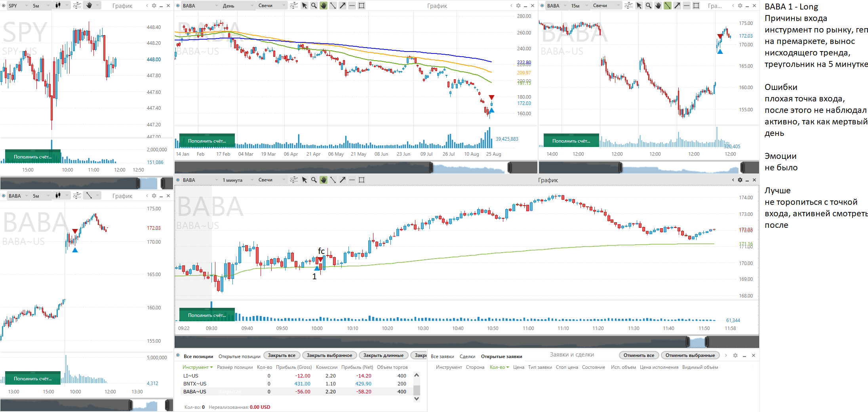Toggle hand tool in BABA 1 минута chart
The width and height of the screenshot is (868, 412).
point(324,180)
